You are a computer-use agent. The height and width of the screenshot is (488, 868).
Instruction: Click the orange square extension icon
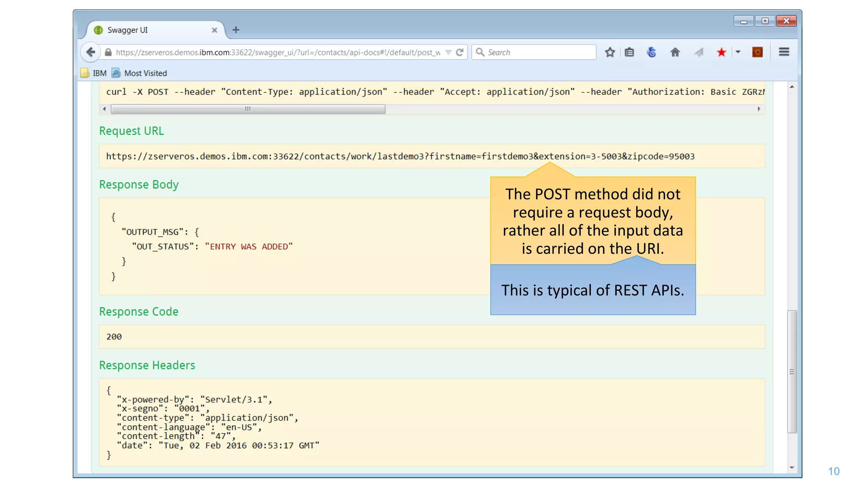tap(757, 52)
